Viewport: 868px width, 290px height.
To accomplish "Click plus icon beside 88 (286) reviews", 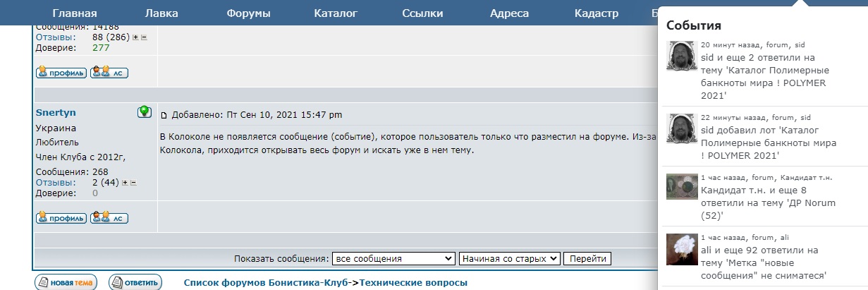I will pyautogui.click(x=135, y=37).
